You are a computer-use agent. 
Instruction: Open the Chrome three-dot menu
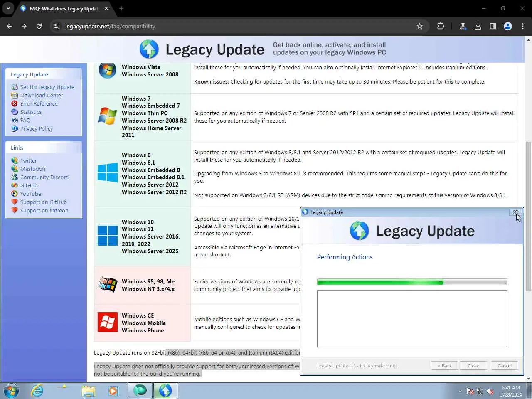click(523, 26)
